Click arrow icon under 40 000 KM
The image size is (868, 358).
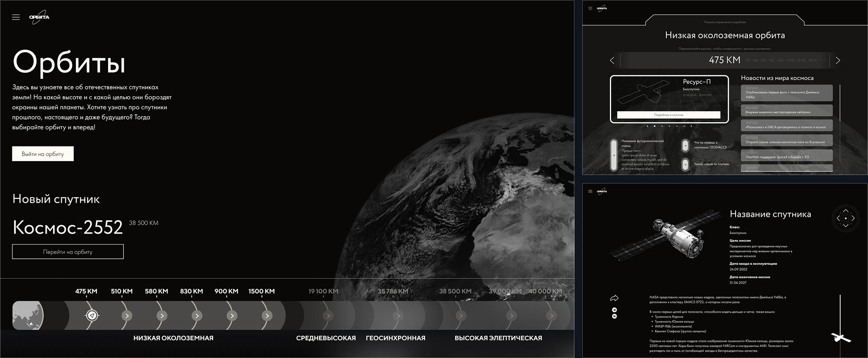(x=551, y=316)
